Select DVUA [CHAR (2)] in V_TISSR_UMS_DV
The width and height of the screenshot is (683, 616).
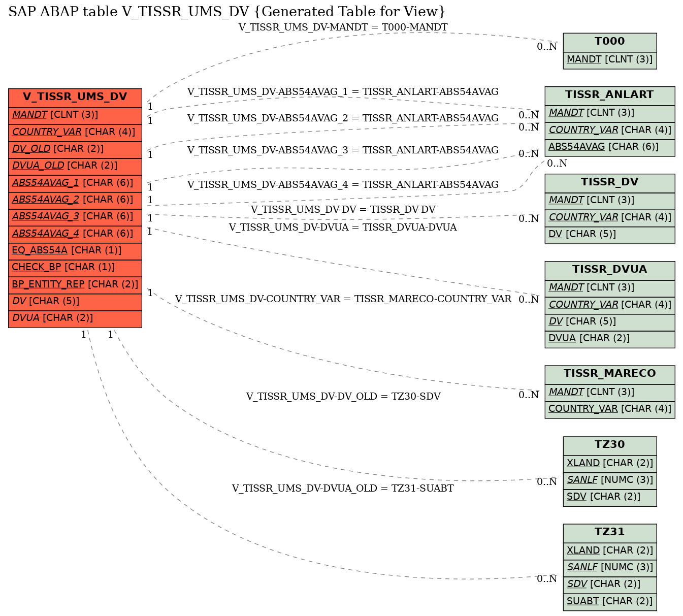tap(75, 318)
